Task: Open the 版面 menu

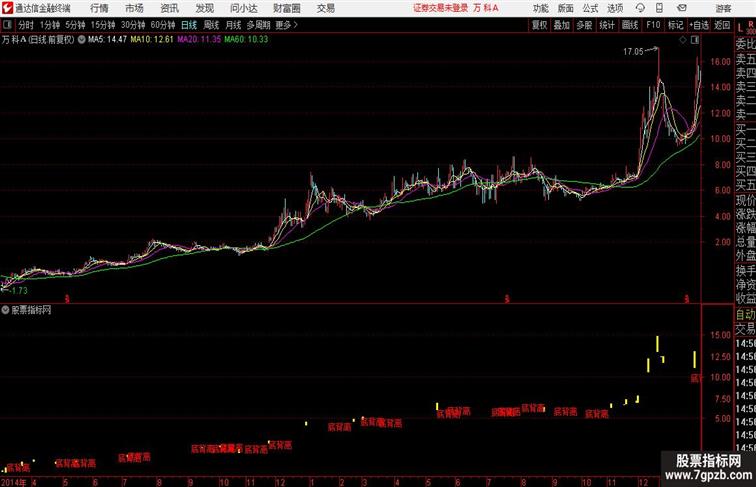Action: (566, 8)
